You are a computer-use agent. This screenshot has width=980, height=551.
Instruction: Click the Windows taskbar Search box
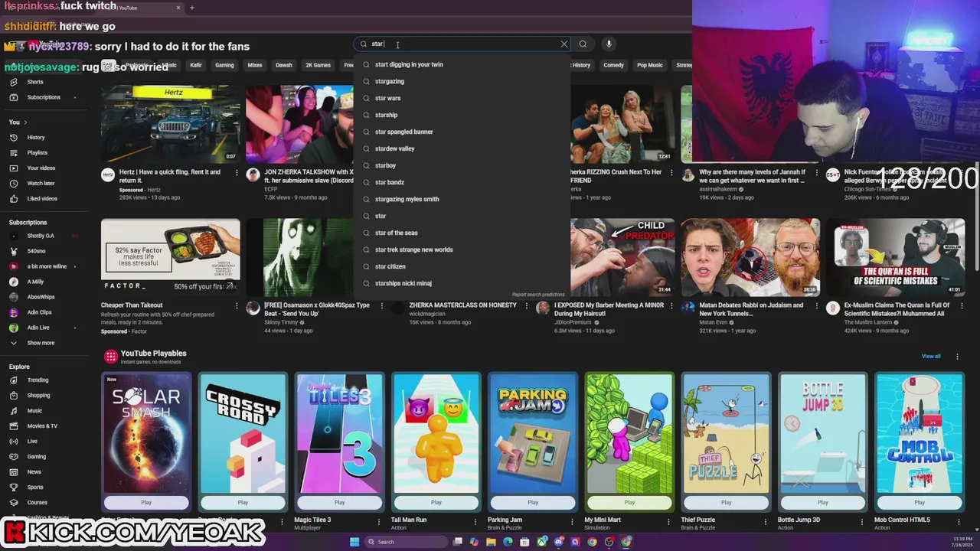click(x=404, y=542)
